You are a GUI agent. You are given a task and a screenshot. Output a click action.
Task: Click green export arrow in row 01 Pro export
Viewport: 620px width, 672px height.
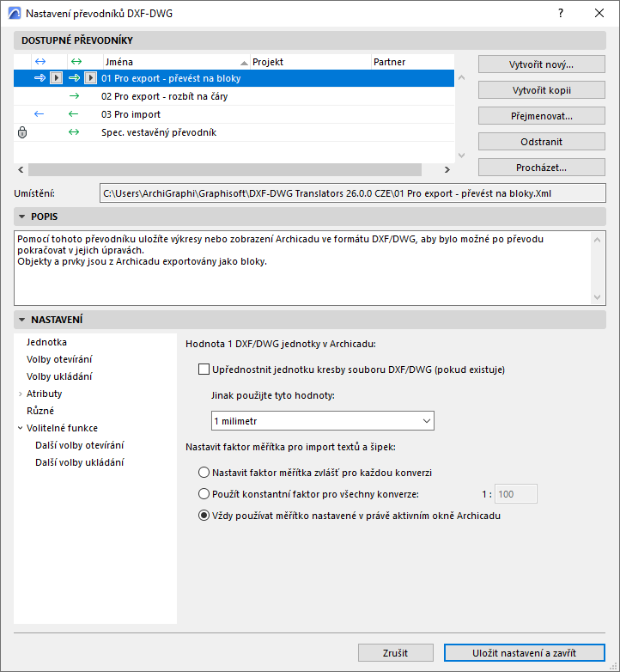(x=75, y=78)
